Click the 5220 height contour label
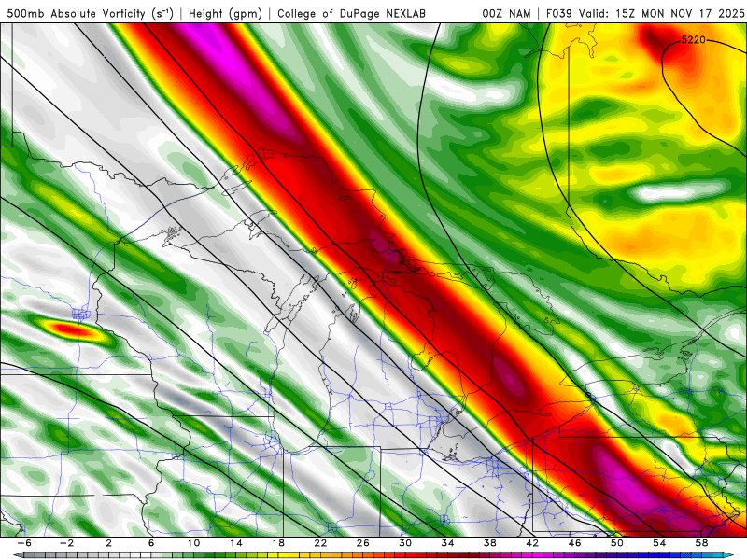This screenshot has height=560, width=747. pos(693,40)
